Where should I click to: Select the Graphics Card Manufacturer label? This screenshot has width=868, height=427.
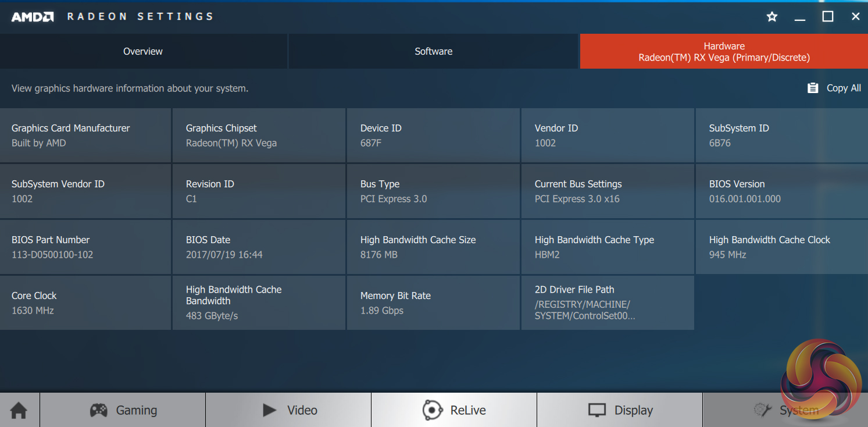coord(71,128)
